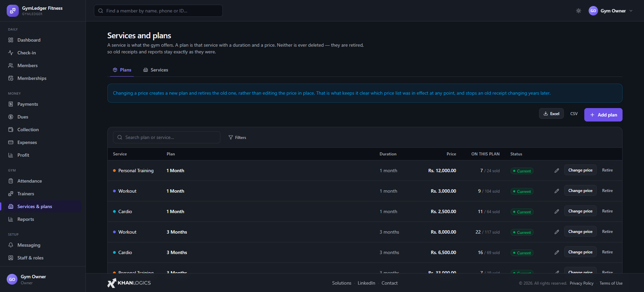Screen dimensions: 644x292
Task: Toggle the light/dark theme sun icon
Action: pyautogui.click(x=579, y=11)
